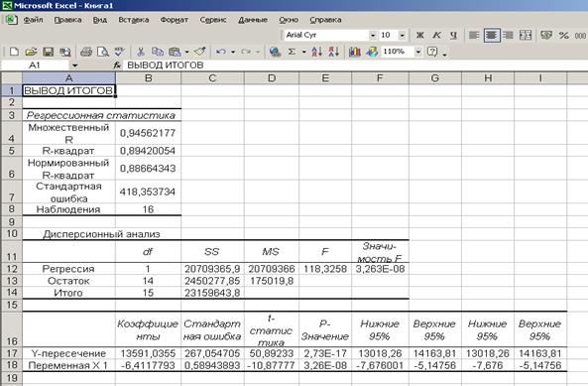Select row 17 header
The image size is (588, 386).
12,353
